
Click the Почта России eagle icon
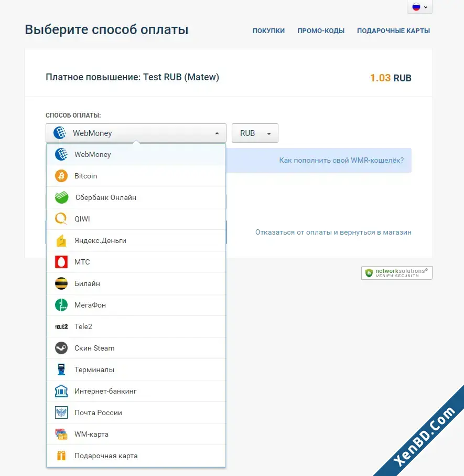(x=61, y=412)
